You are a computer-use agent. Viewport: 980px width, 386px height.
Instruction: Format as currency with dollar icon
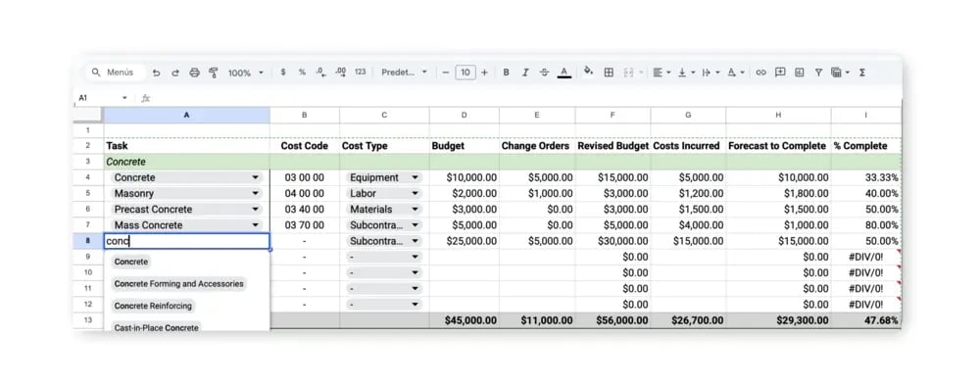pos(283,72)
